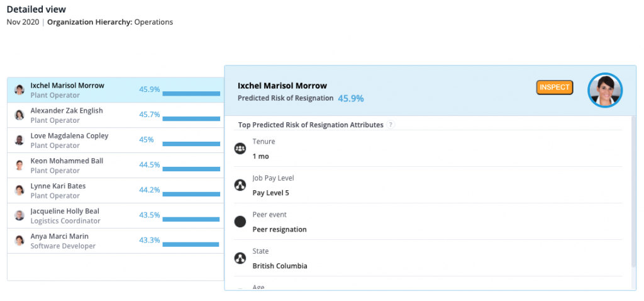The height and width of the screenshot is (301, 644).
Task: Click the orange INSPECT button
Action: coord(555,87)
